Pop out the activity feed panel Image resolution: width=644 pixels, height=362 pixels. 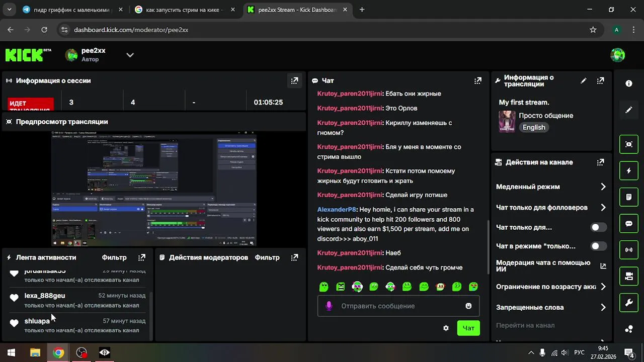coord(142,257)
